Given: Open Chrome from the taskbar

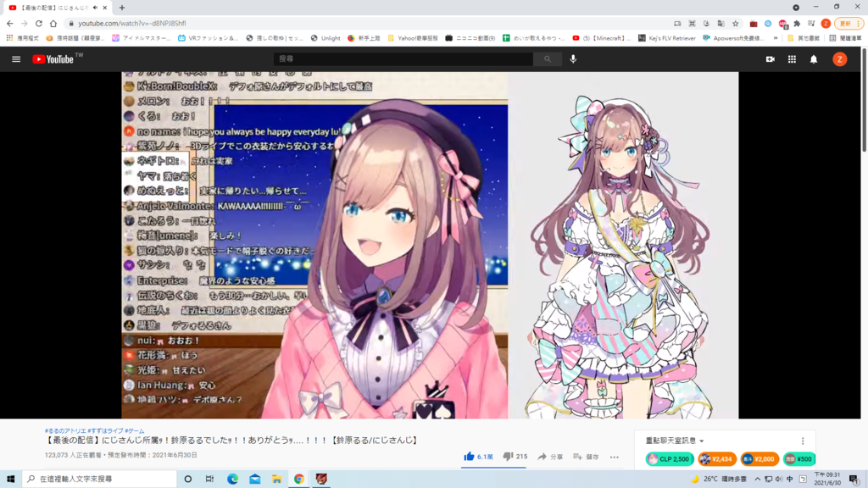Looking at the screenshot, I should tap(299, 479).
